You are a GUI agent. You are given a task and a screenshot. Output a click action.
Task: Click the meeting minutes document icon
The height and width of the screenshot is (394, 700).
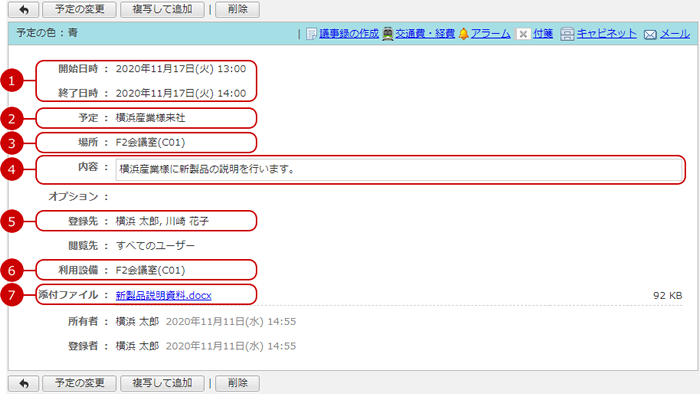click(x=311, y=34)
